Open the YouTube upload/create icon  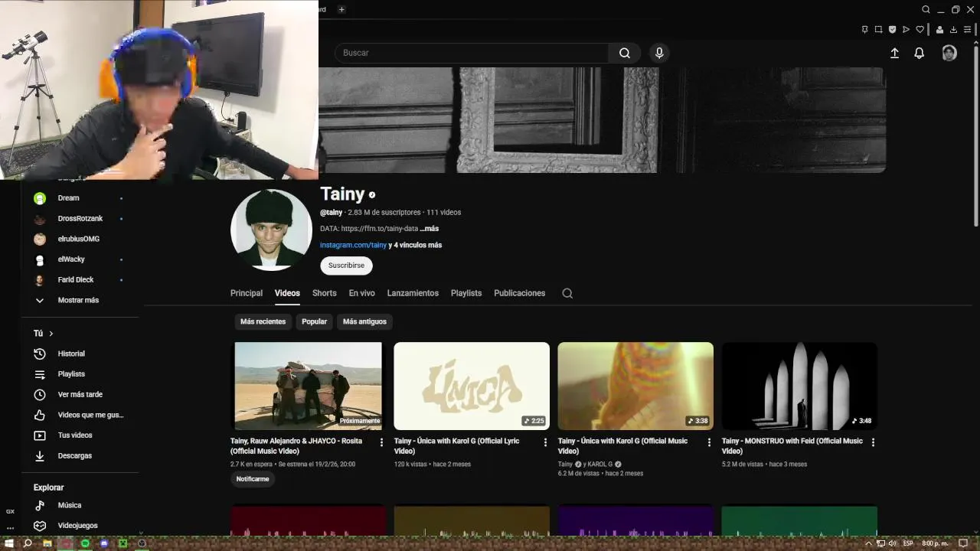pos(894,53)
